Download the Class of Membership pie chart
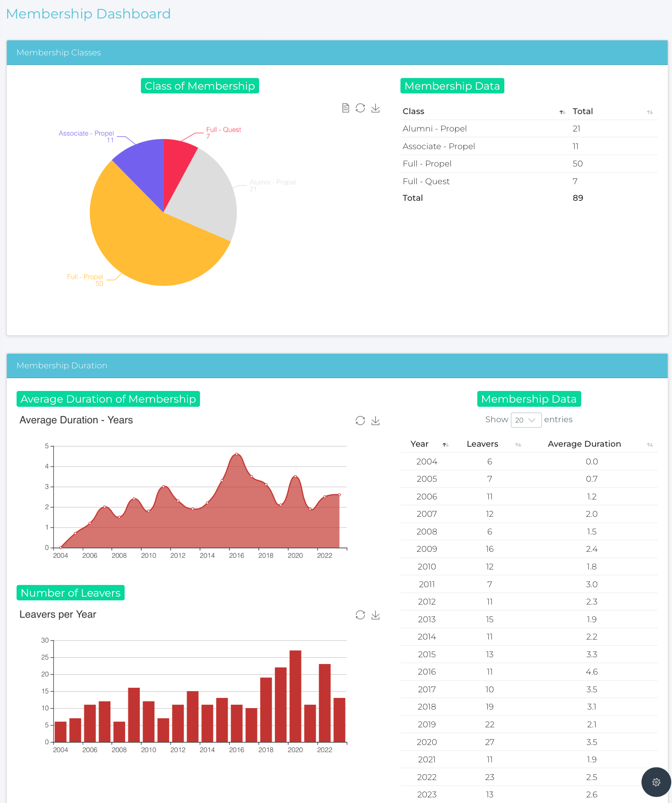 (375, 108)
